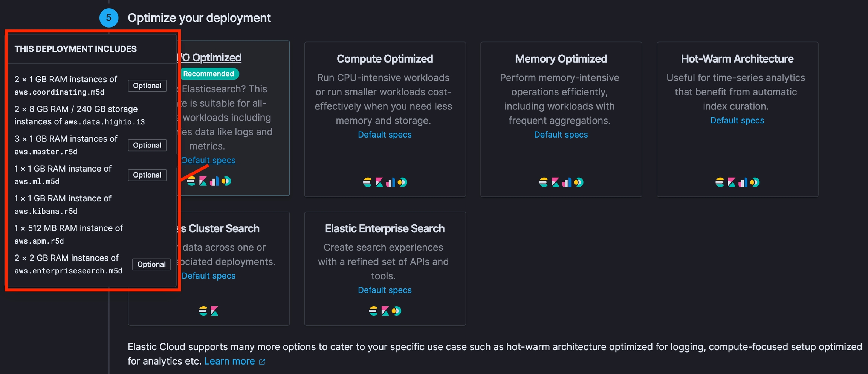Click the aws.master.r5d instance text
The image size is (868, 374).
coord(46,152)
